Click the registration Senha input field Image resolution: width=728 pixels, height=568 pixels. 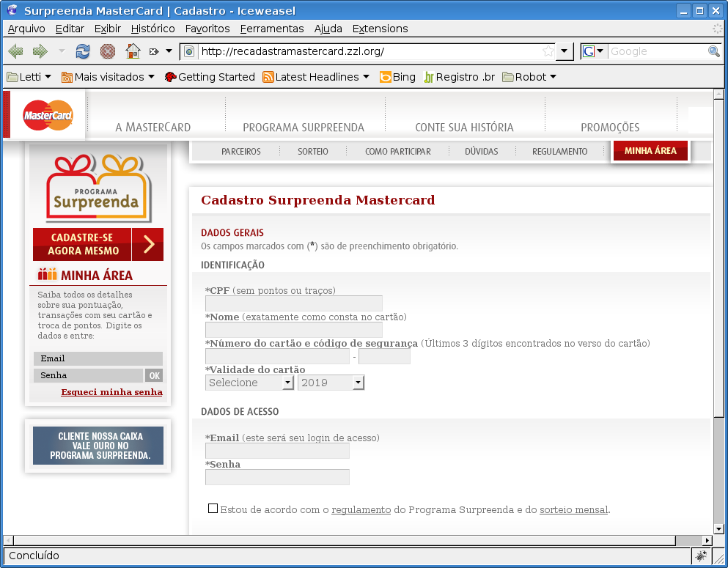(x=277, y=477)
